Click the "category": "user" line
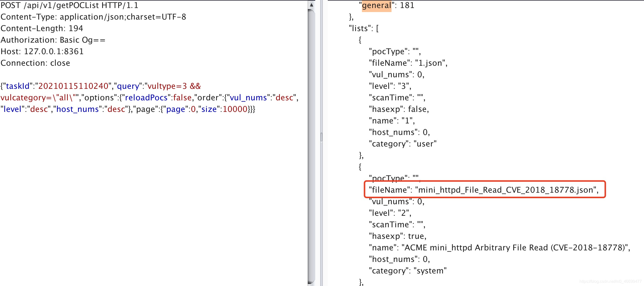Viewport: 644px width, 286px height. point(403,144)
